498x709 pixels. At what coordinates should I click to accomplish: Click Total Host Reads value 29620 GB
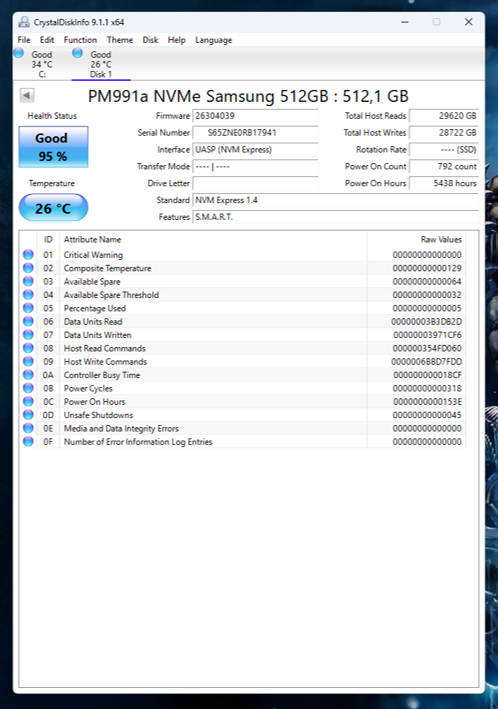444,116
